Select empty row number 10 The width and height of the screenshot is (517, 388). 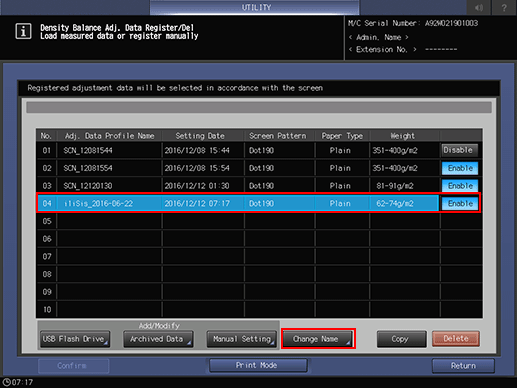(x=47, y=309)
